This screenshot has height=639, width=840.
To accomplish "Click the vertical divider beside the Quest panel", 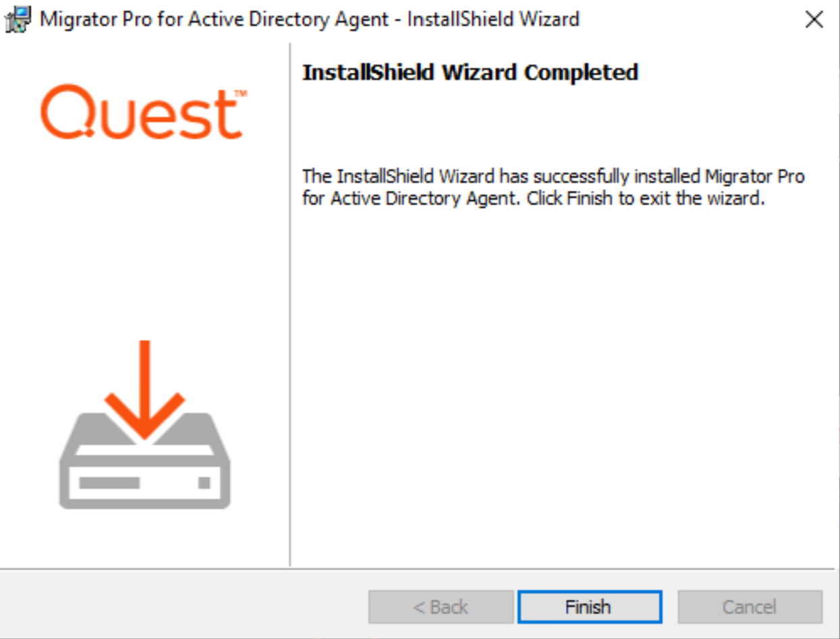I will click(x=290, y=304).
